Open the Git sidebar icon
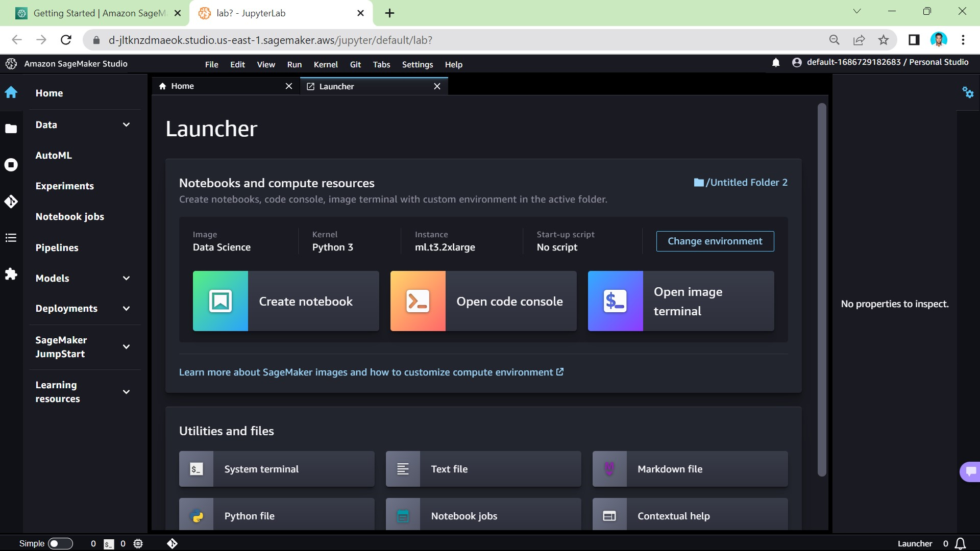 point(11,202)
